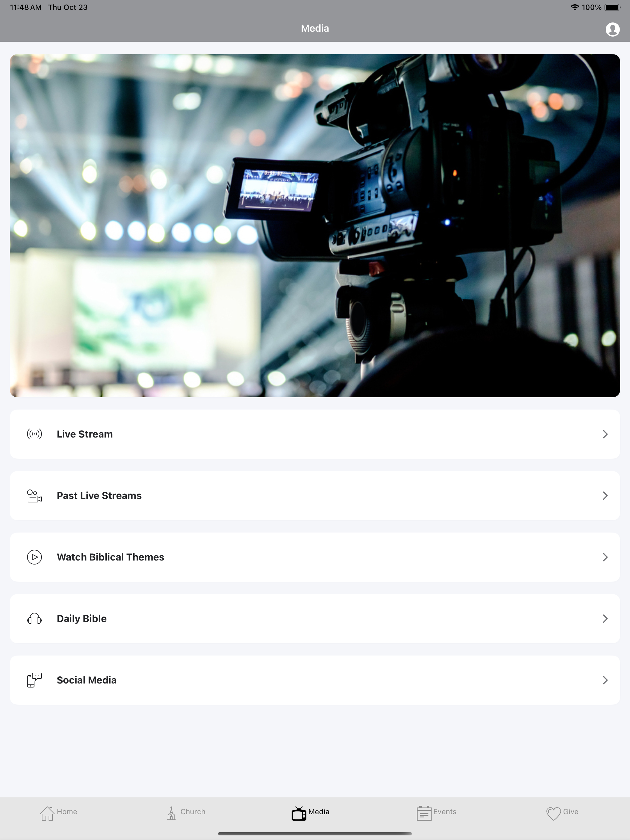Check the Wi-Fi status icon
The height and width of the screenshot is (840, 630).
[575, 7]
